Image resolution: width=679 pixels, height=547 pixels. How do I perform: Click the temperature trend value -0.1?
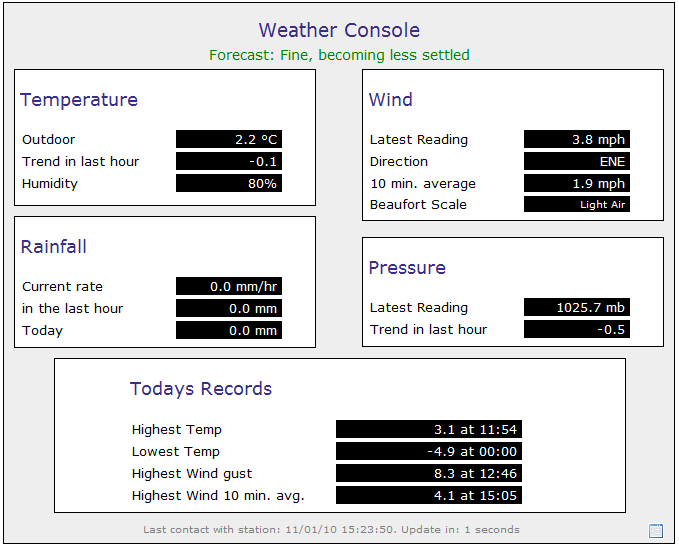229,161
